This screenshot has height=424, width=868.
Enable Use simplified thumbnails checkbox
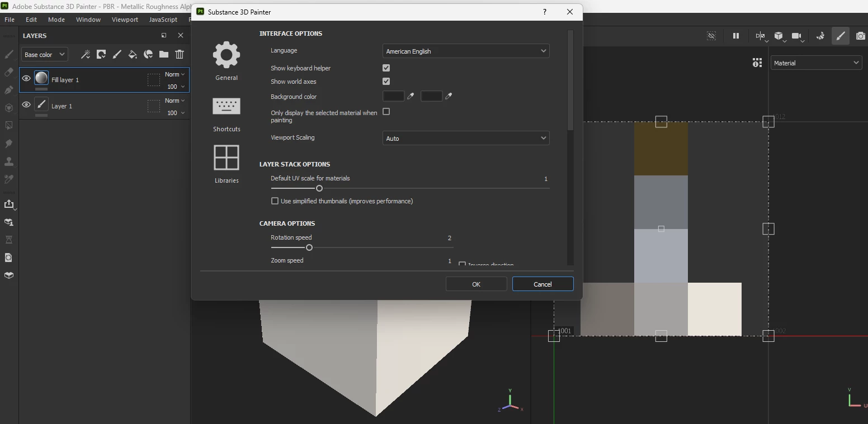point(275,201)
